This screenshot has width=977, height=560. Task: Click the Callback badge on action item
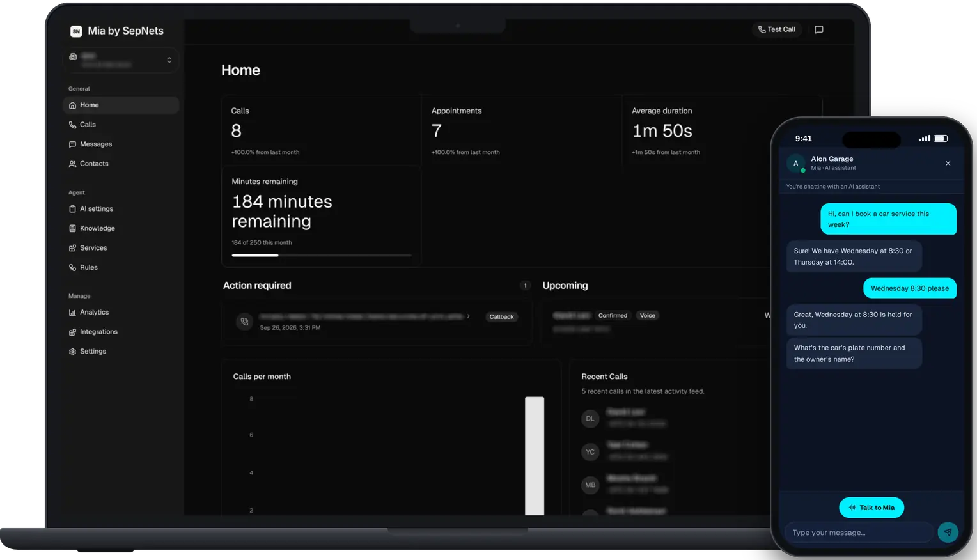pyautogui.click(x=501, y=317)
